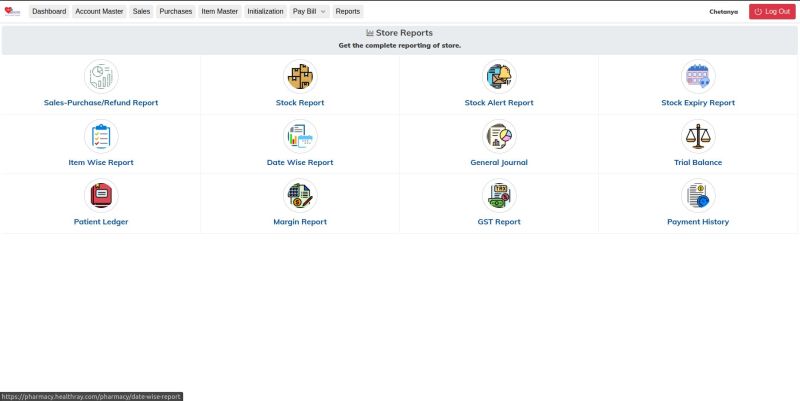The width and height of the screenshot is (800, 401).
Task: Open the Item Wise Report clipboard icon
Action: (x=101, y=136)
